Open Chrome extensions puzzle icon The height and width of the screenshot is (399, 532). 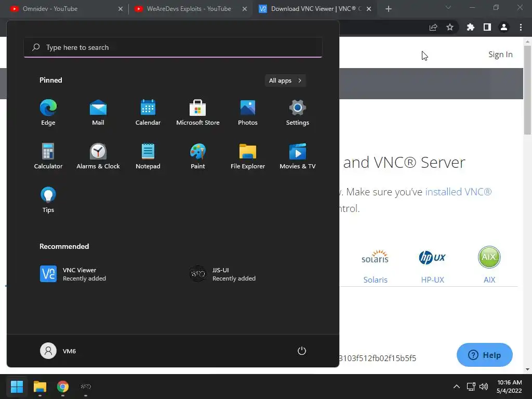tap(470, 27)
